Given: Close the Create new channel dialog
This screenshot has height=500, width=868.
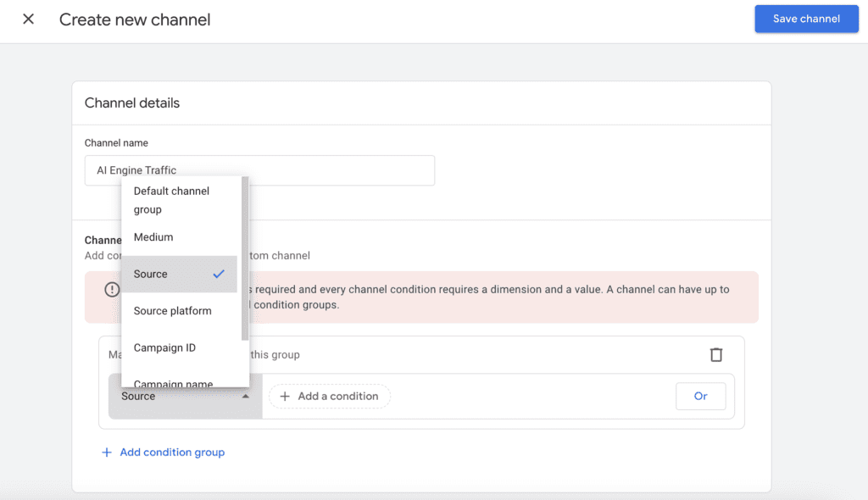Looking at the screenshot, I should tap(29, 19).
